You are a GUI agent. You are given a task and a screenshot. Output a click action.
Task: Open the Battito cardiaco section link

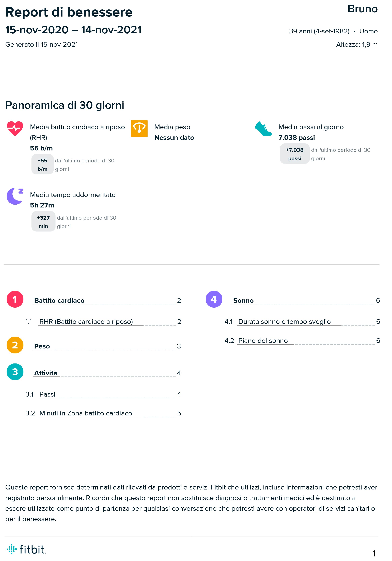[59, 301]
